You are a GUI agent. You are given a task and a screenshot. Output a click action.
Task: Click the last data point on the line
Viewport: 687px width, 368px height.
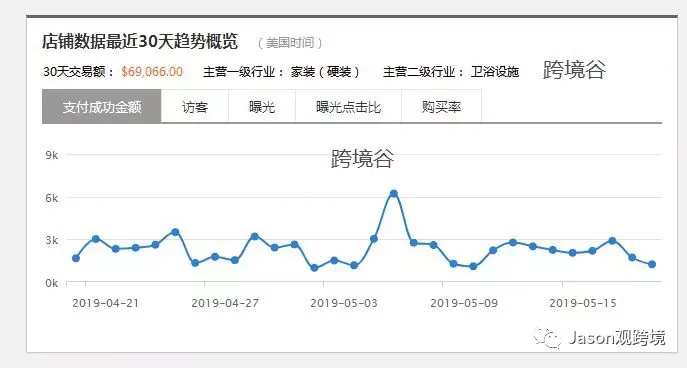pyautogui.click(x=652, y=264)
